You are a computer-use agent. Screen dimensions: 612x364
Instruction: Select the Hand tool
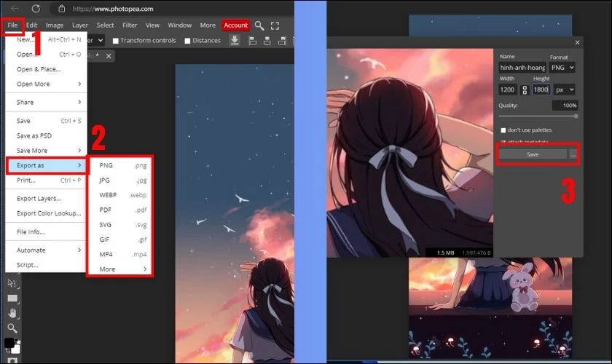pos(12,313)
